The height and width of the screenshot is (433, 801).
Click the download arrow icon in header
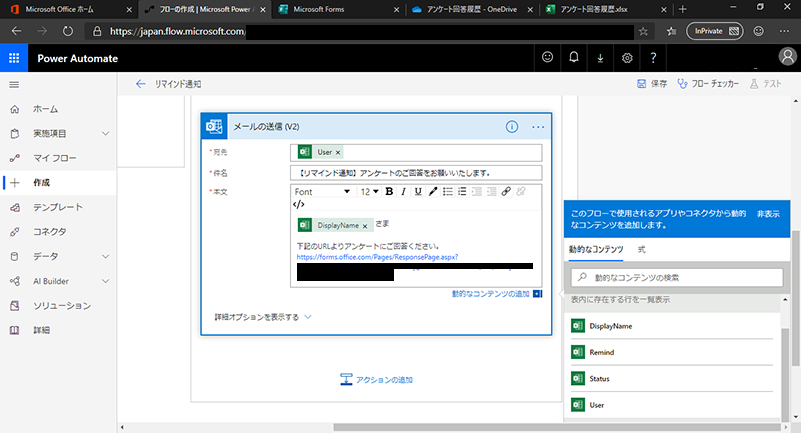pos(600,58)
